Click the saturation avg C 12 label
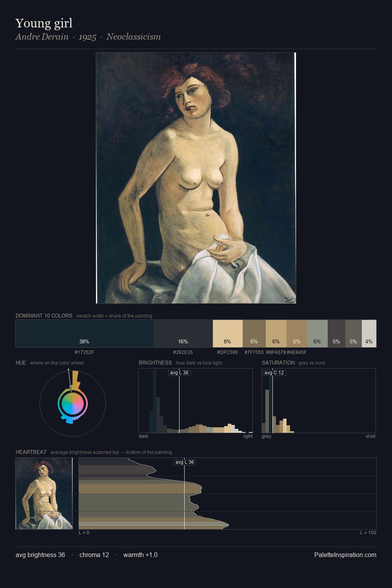The image size is (392, 588). (274, 373)
